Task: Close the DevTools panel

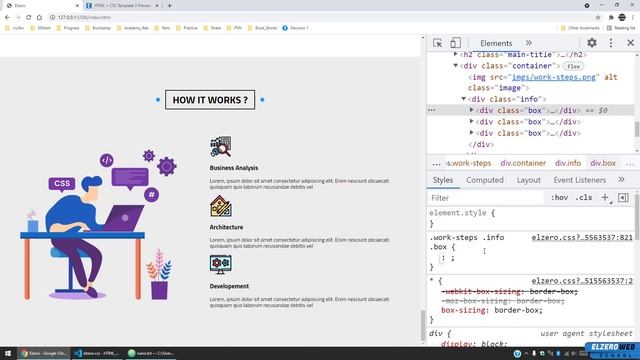Action: 630,43
